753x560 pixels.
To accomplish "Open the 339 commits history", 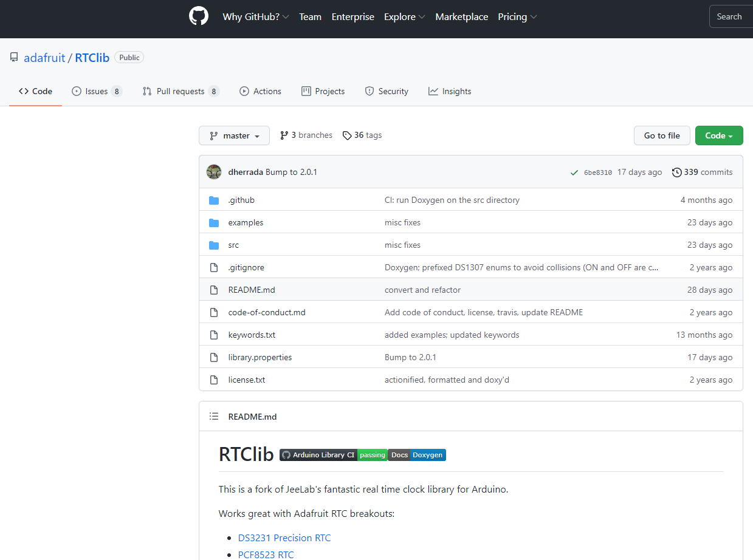I will [702, 172].
